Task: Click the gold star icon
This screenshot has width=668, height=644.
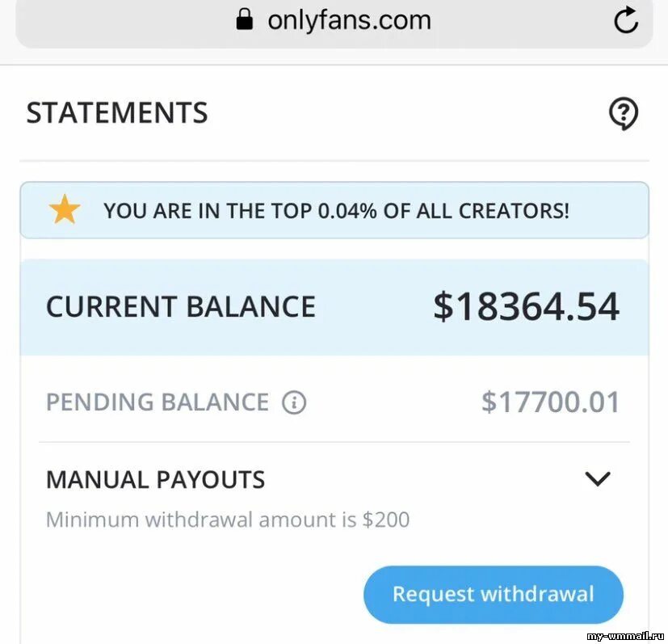Action: (65, 209)
